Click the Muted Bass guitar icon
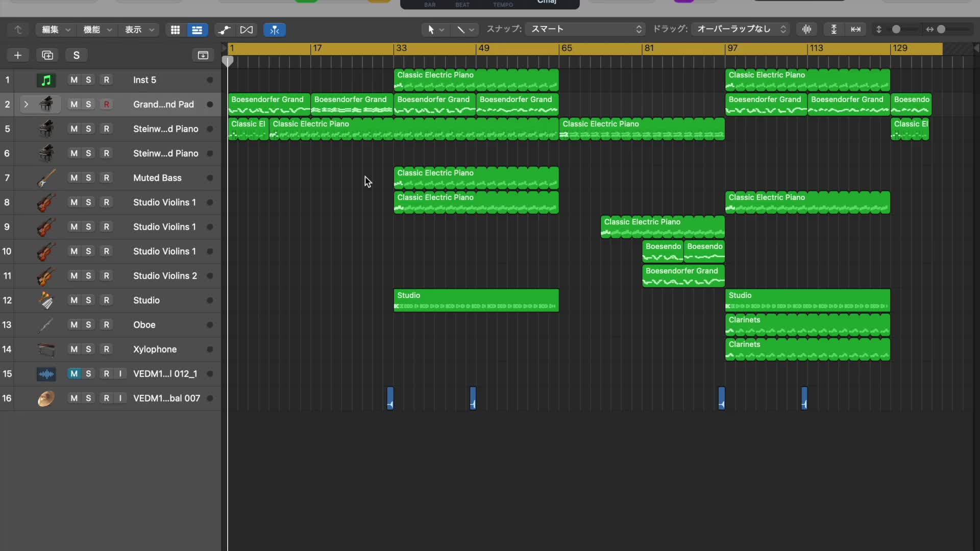 click(46, 178)
